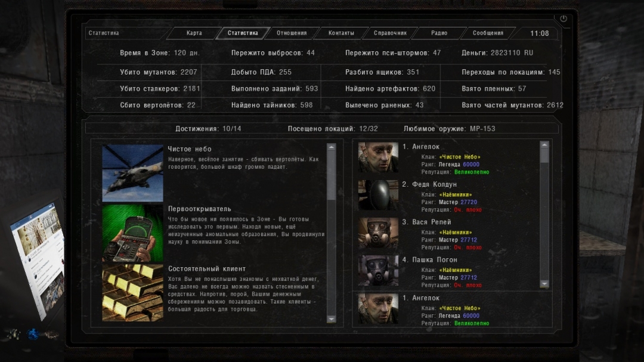644x362 pixels.
Task: Click the Добыто ПДА: 255 stat
Action: 261,72
